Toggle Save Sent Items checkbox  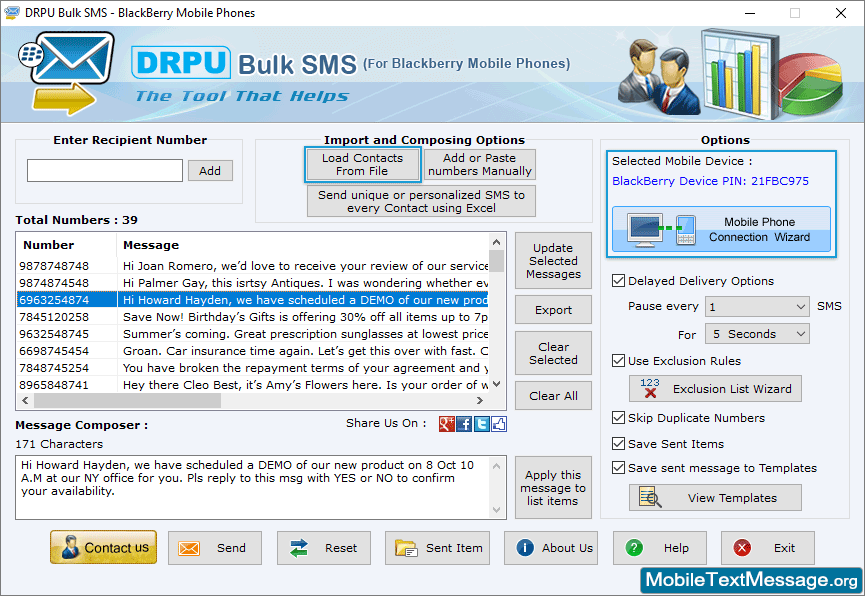(618, 444)
